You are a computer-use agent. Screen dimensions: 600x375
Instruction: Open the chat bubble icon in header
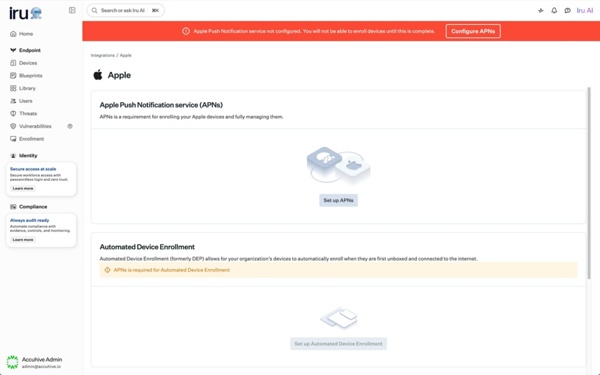point(567,10)
